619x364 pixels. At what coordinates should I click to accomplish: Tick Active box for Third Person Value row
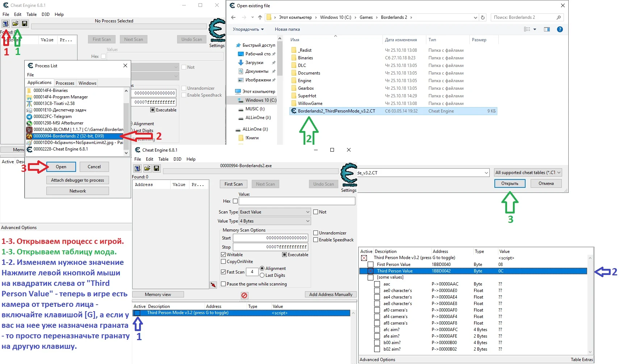[x=370, y=271]
